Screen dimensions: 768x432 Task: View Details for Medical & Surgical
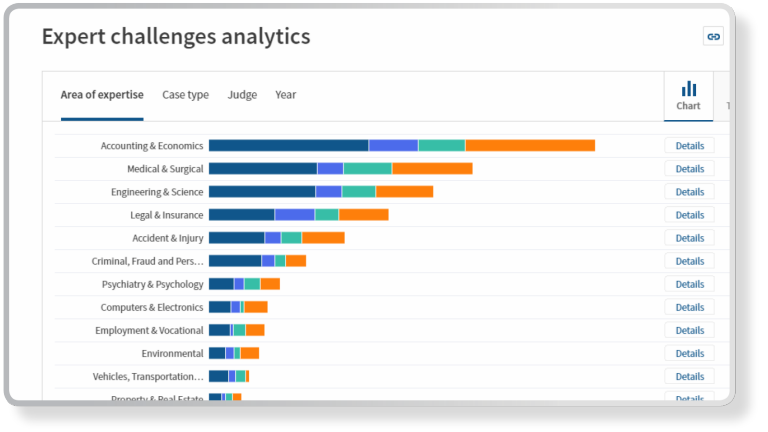(689, 169)
